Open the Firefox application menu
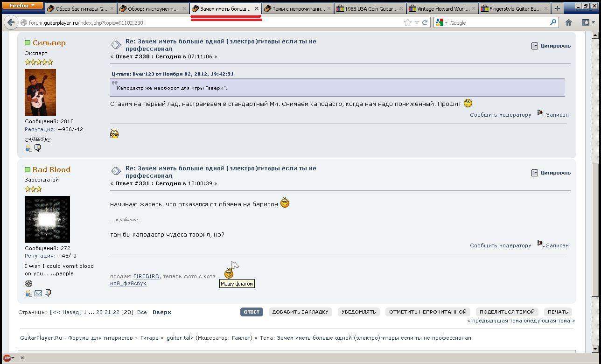This screenshot has height=364, width=601. [x=22, y=6]
